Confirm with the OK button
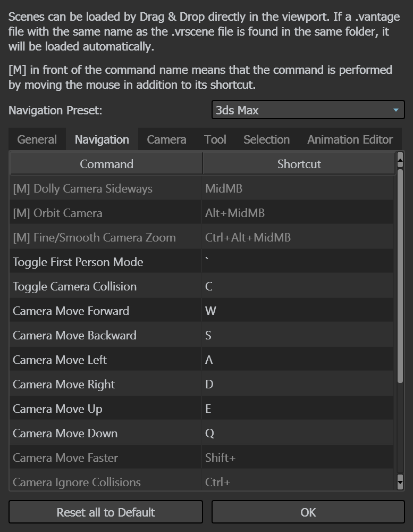413x532 pixels. point(308,512)
